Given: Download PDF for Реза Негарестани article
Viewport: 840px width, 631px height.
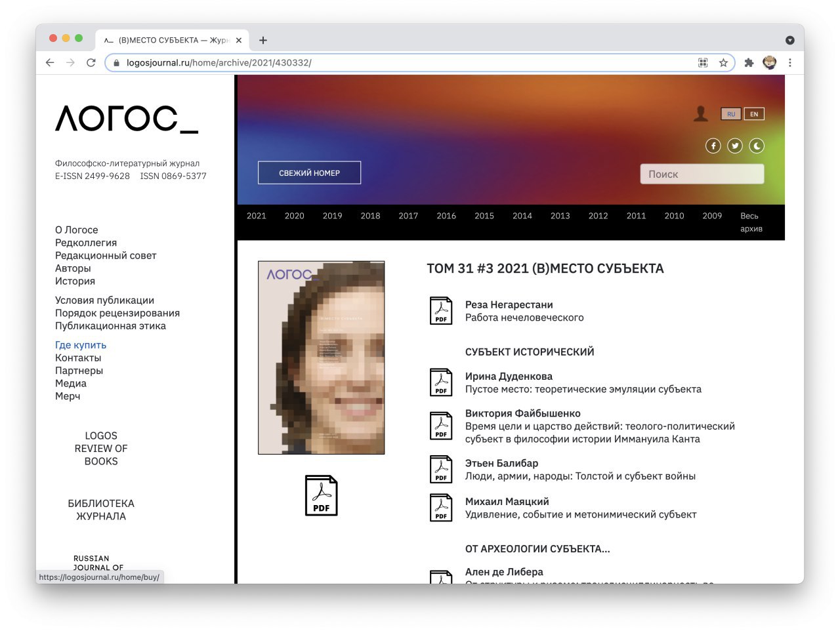Looking at the screenshot, I should click(441, 311).
